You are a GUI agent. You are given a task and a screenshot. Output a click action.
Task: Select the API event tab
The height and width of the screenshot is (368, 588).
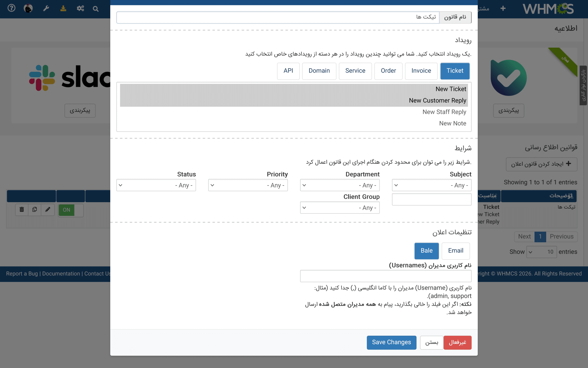pyautogui.click(x=288, y=71)
